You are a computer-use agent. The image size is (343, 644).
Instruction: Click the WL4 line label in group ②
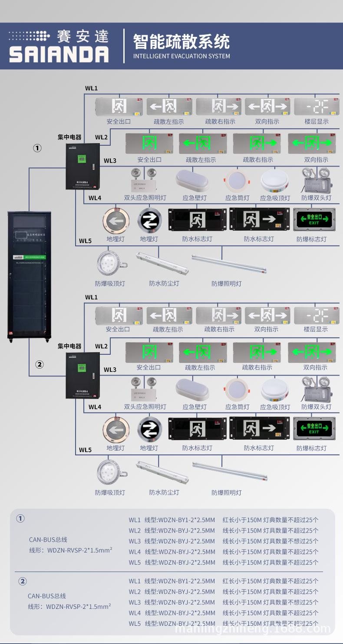95,407
